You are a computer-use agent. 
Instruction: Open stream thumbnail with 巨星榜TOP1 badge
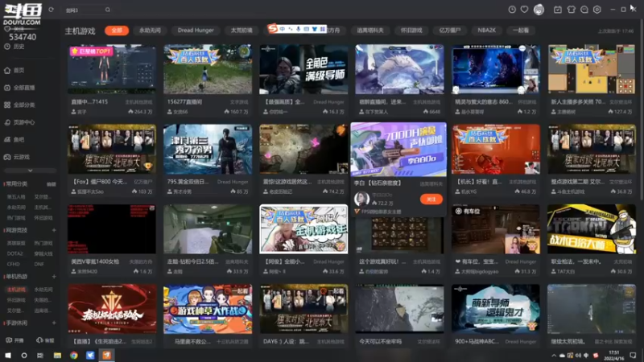[x=112, y=69]
